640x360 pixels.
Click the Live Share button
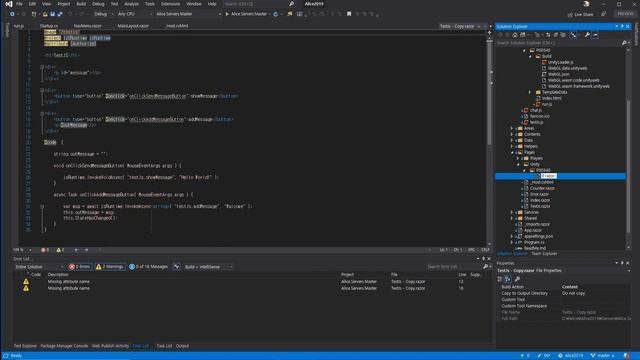pos(580,14)
